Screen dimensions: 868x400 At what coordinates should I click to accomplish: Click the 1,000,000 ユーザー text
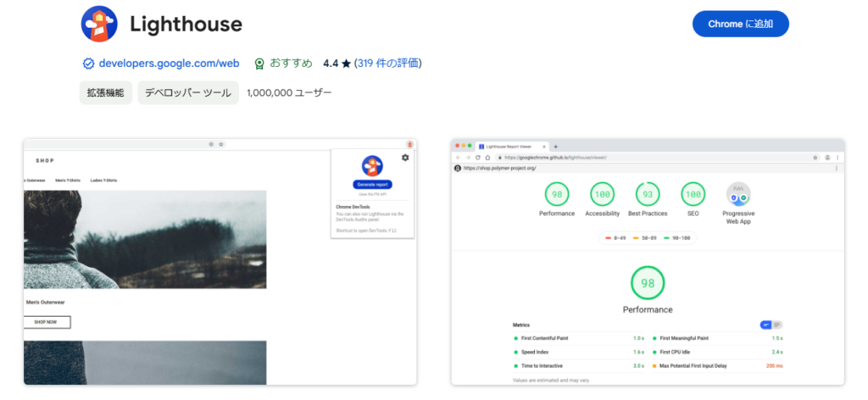(x=290, y=93)
